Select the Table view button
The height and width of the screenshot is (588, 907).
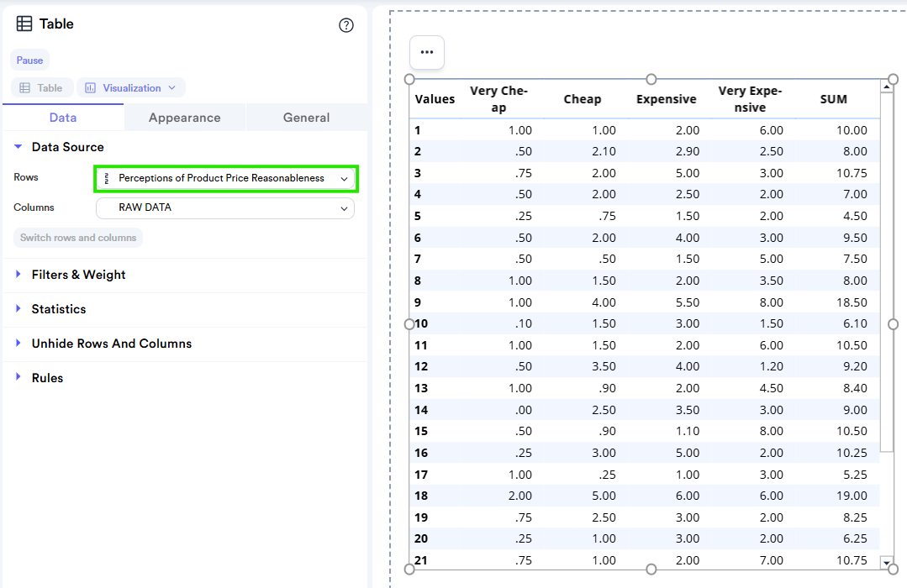[42, 88]
